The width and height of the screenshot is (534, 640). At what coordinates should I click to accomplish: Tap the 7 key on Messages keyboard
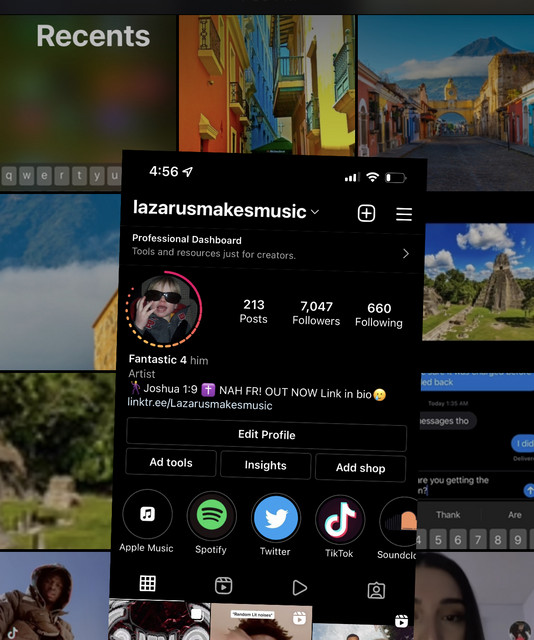tap(477, 540)
